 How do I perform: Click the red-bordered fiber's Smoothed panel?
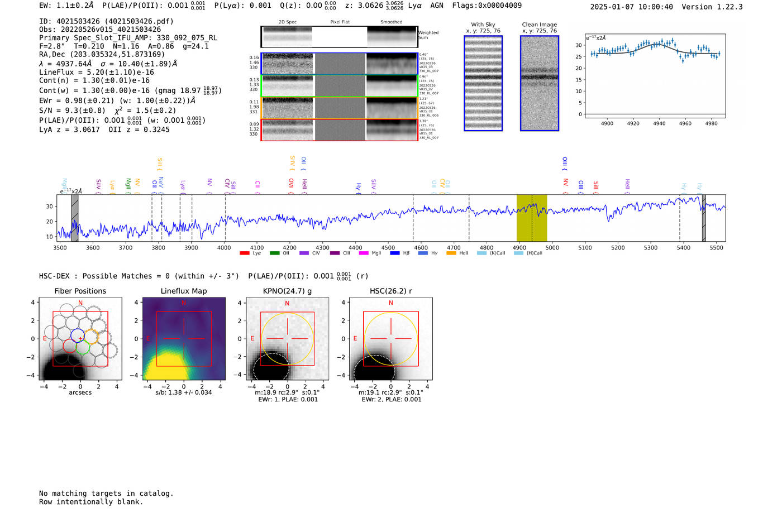(392, 130)
